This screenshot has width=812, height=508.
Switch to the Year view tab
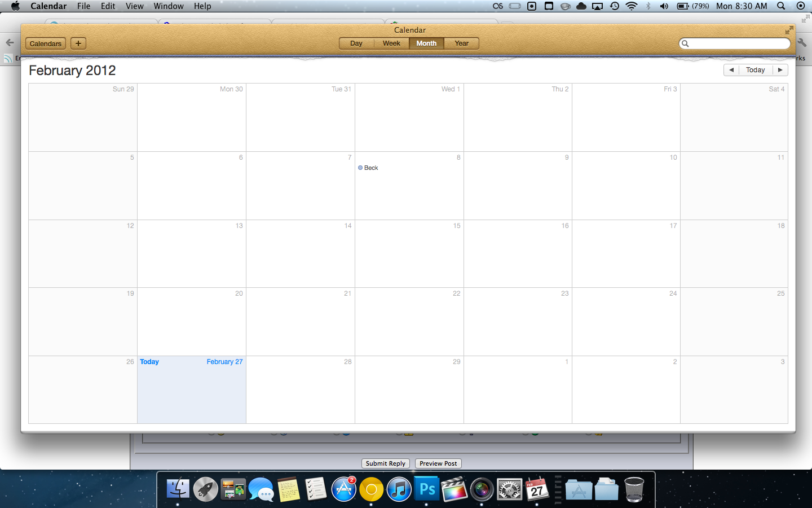[461, 43]
